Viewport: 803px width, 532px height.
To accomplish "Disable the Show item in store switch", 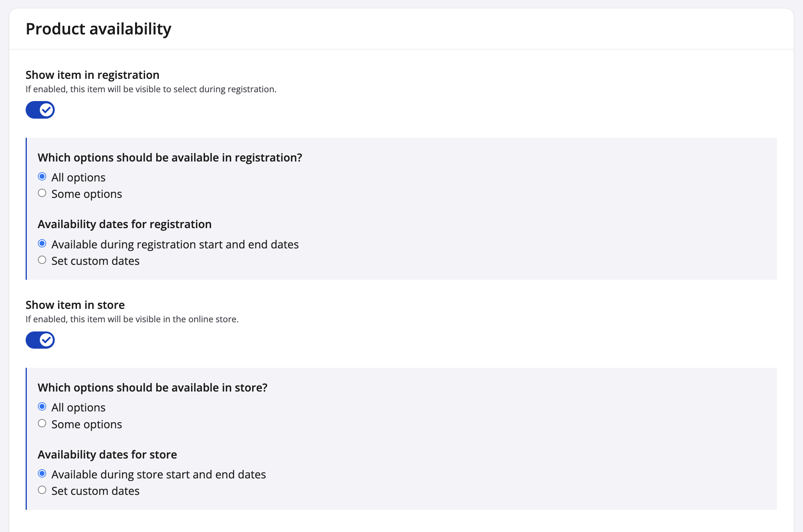I will click(x=40, y=340).
